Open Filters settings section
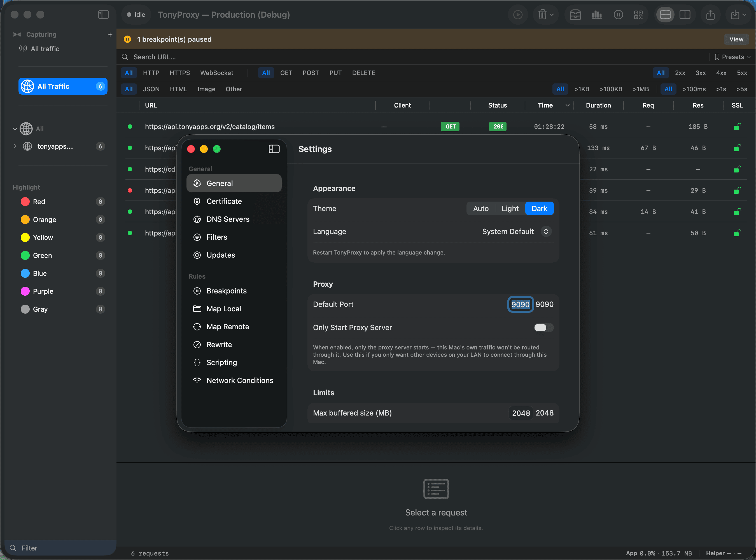Image resolution: width=756 pixels, height=560 pixels. coord(234,237)
